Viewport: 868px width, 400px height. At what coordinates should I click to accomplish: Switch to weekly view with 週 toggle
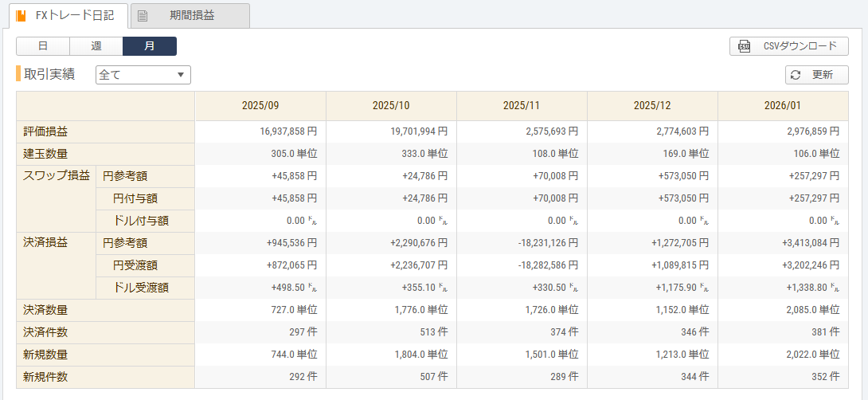[x=96, y=46]
